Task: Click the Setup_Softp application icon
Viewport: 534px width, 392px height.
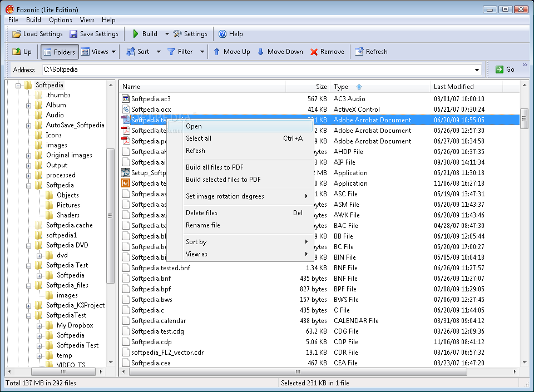Action: pyautogui.click(x=126, y=172)
